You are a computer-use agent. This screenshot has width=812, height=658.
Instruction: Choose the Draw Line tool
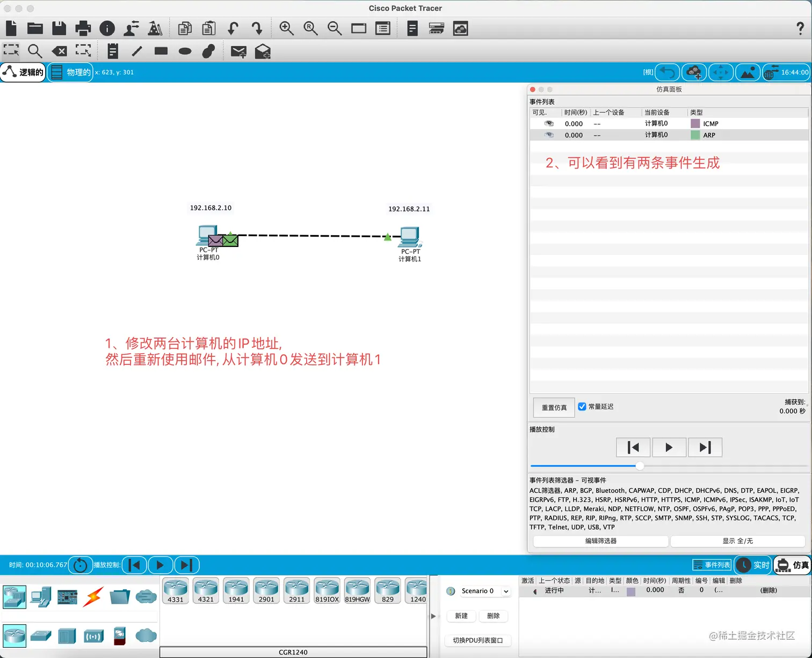(x=137, y=51)
